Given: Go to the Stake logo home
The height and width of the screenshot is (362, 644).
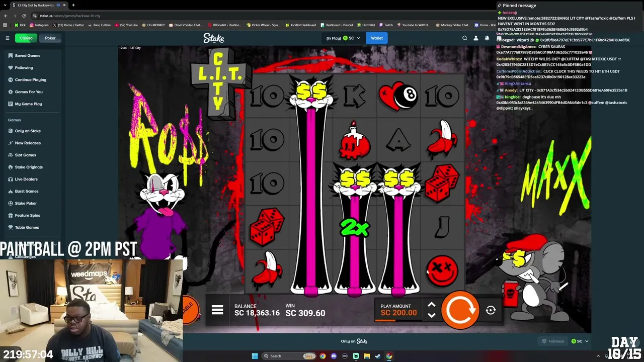Looking at the screenshot, I should [214, 38].
